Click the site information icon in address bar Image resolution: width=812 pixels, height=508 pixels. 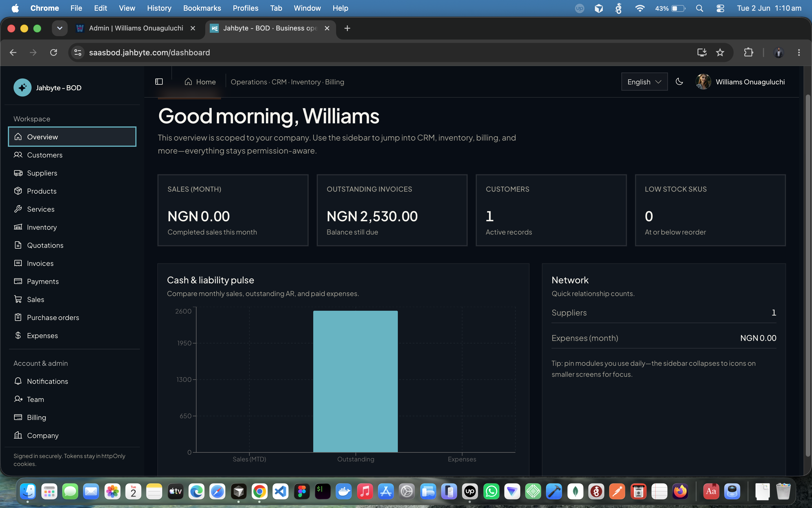(78, 52)
